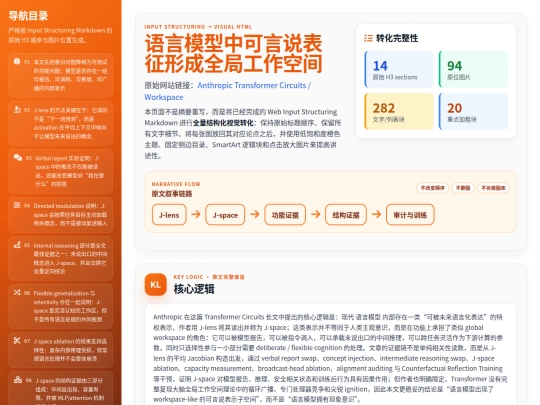
Task: Click the 不删图 pill tag
Action: click(463, 188)
